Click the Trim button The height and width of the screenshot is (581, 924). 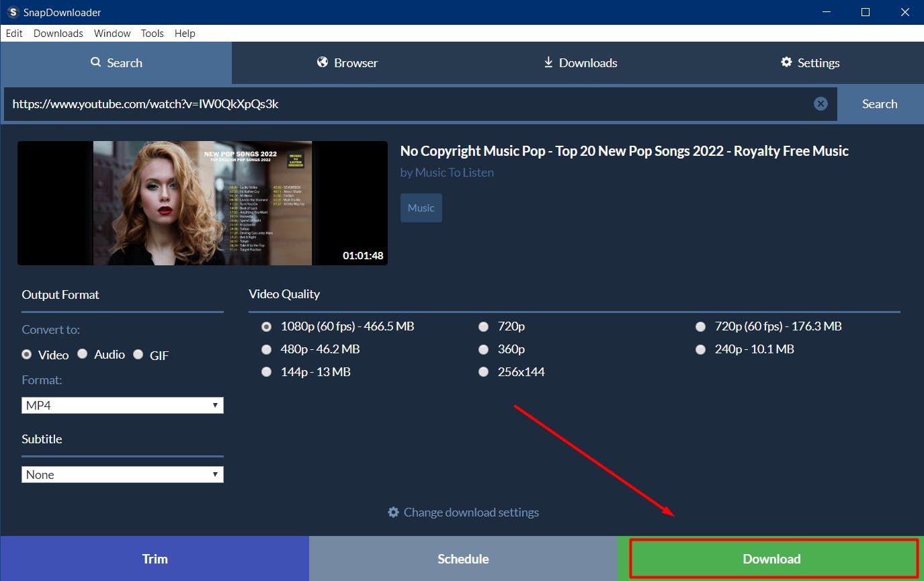[x=155, y=559]
